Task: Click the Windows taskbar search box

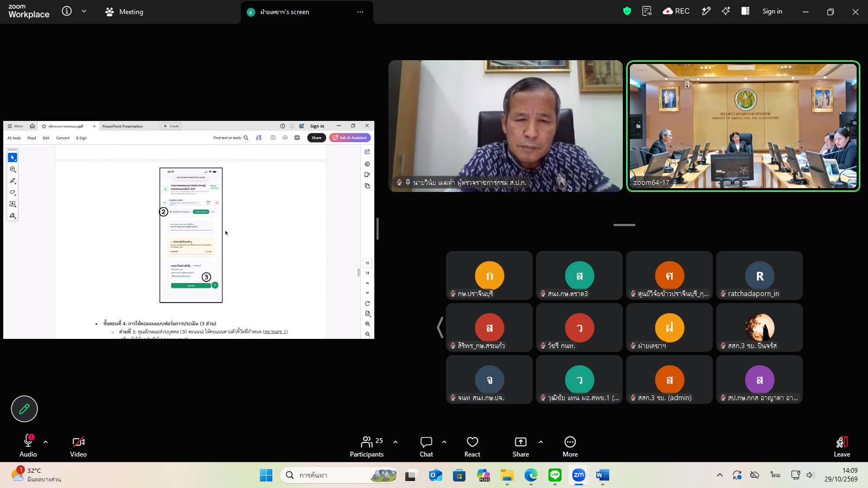Action: [x=339, y=476]
